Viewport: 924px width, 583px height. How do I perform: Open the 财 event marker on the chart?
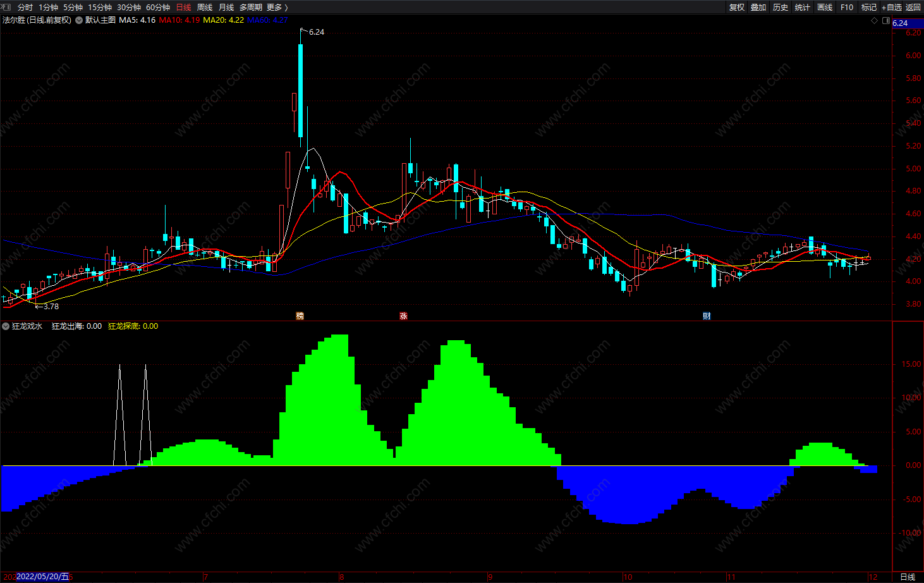coord(707,316)
